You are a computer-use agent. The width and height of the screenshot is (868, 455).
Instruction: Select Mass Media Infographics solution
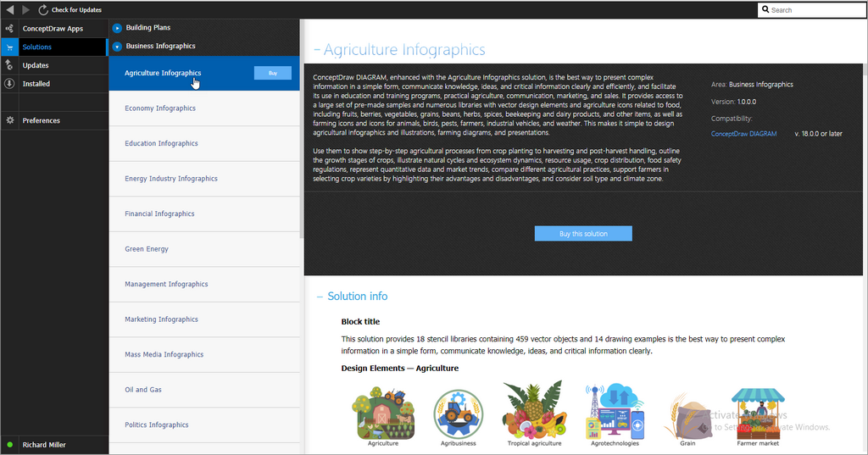[x=204, y=354]
